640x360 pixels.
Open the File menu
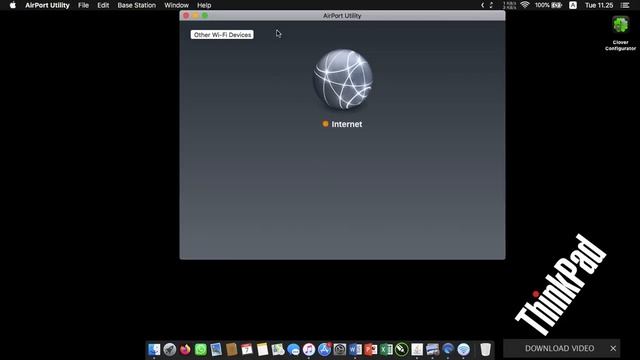pos(83,5)
